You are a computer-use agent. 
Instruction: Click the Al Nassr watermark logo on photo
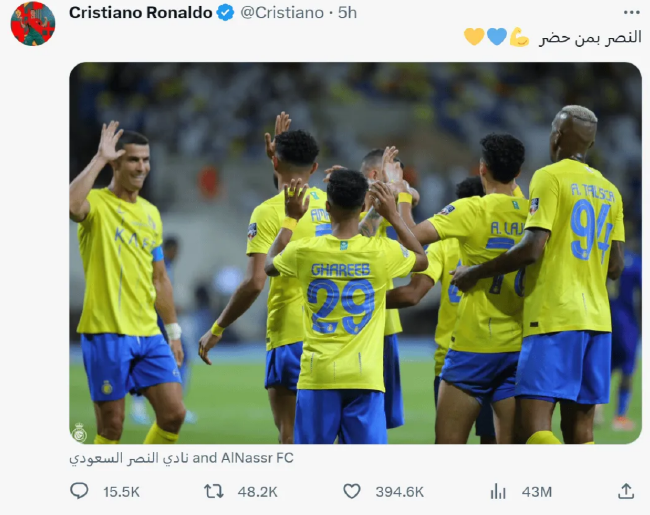click(x=79, y=433)
